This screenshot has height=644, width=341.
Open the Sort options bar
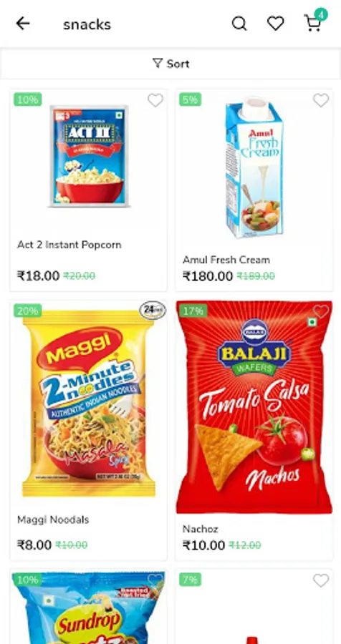pyautogui.click(x=170, y=63)
